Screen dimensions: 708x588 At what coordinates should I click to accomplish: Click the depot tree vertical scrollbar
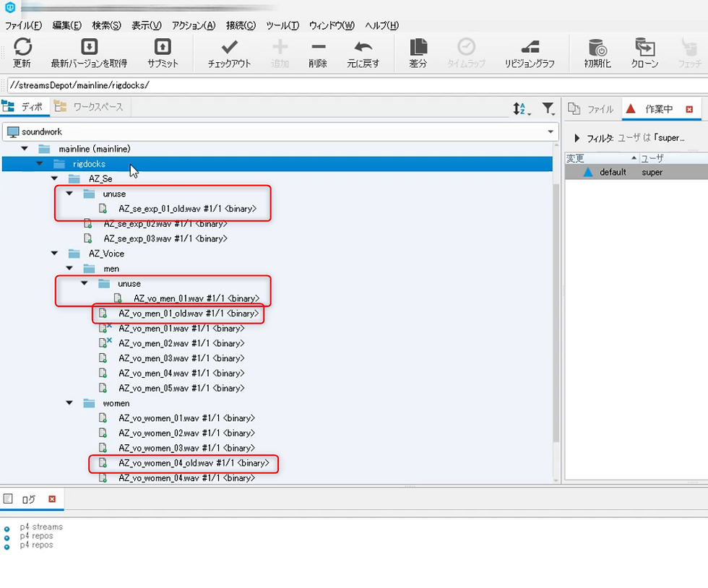point(556,311)
